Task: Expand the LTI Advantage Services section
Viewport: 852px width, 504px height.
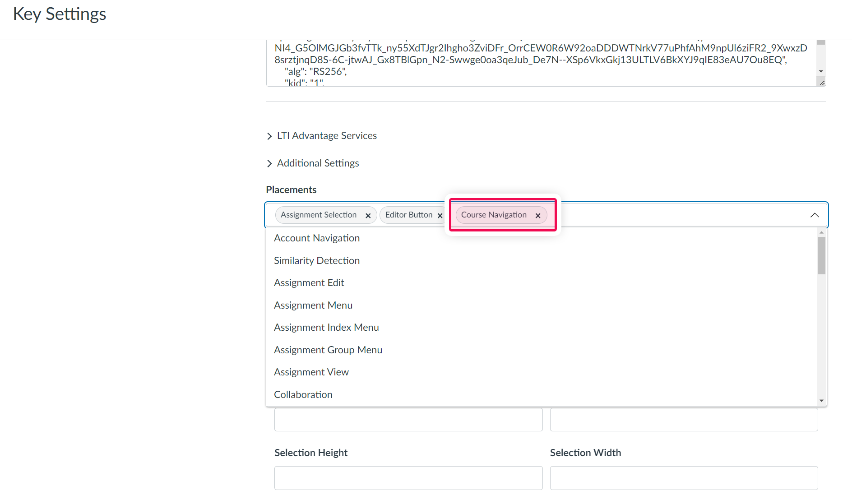Action: [321, 136]
